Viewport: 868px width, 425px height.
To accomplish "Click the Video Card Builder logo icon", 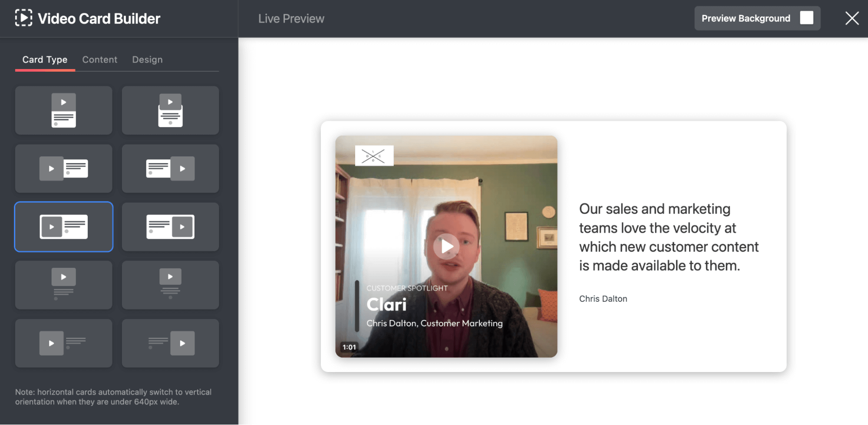I will (x=24, y=18).
